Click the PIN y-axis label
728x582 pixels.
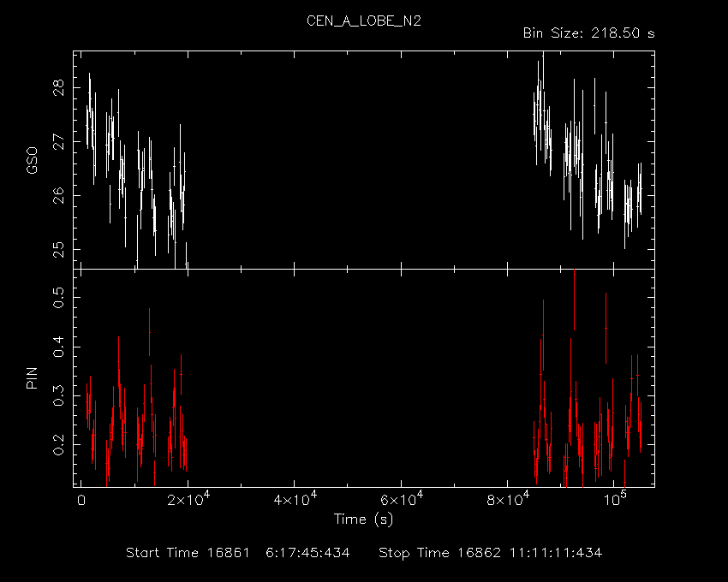tap(32, 377)
